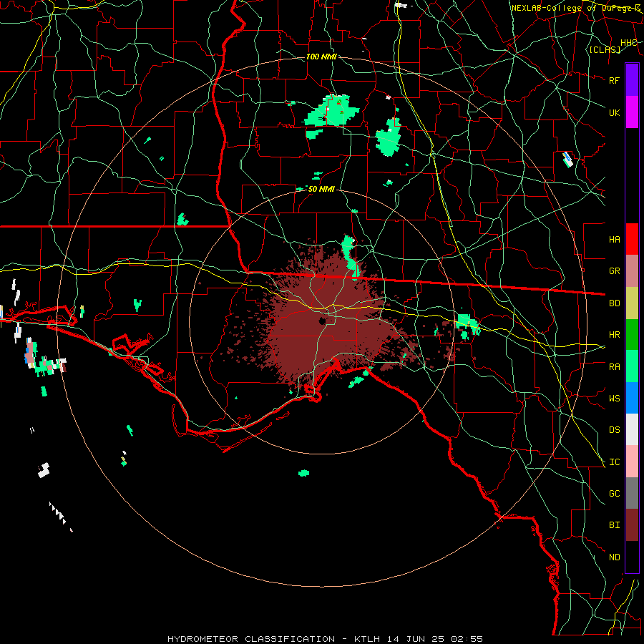Select the blue WS legend swatch
Screen dimensions: 644x644
pyautogui.click(x=632, y=398)
